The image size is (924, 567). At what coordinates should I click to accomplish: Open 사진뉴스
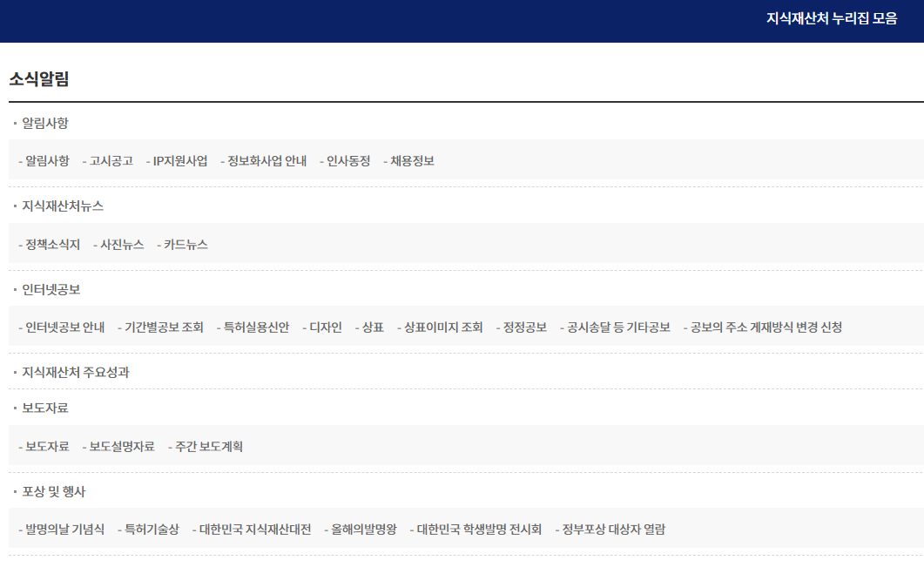122,245
